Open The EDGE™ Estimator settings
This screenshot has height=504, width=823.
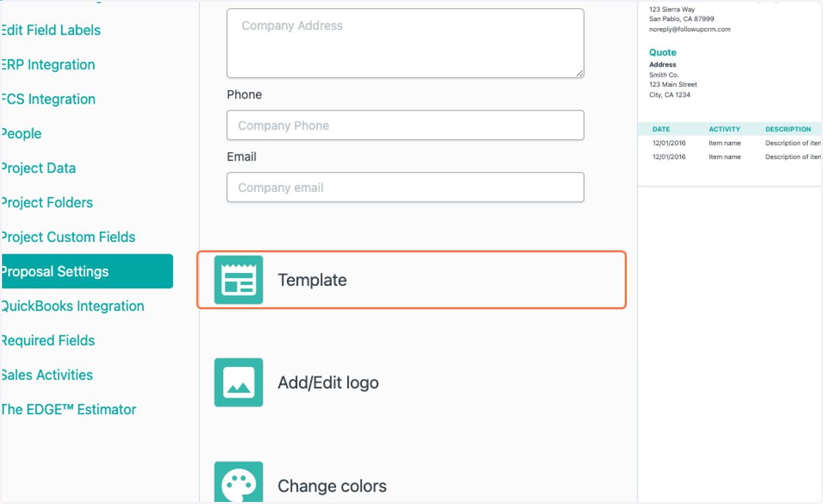click(69, 409)
